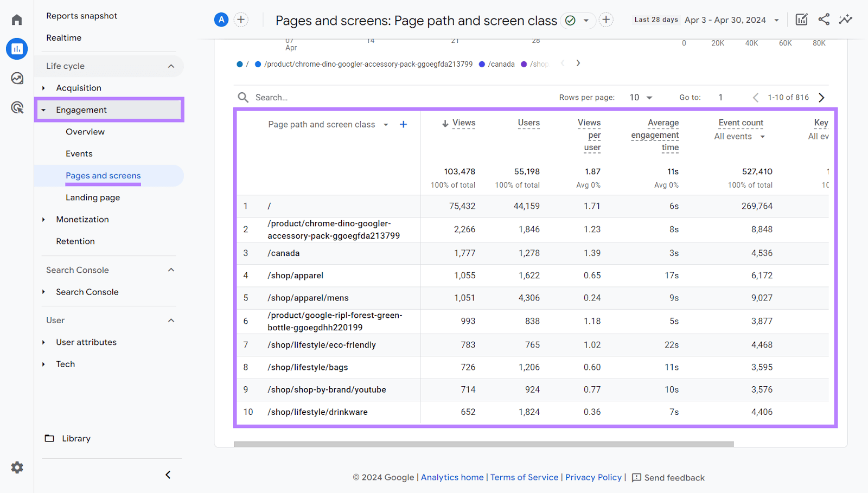
Task: Open the rows per page dropdown
Action: [640, 97]
